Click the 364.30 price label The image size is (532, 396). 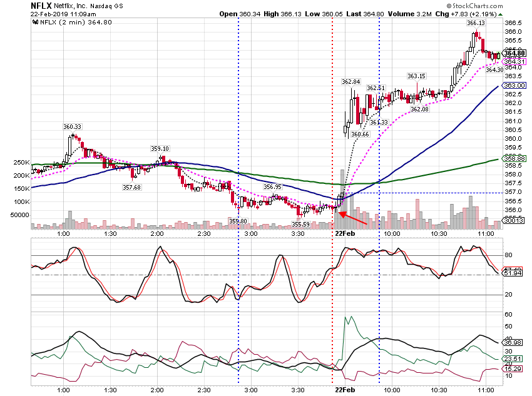(494, 70)
